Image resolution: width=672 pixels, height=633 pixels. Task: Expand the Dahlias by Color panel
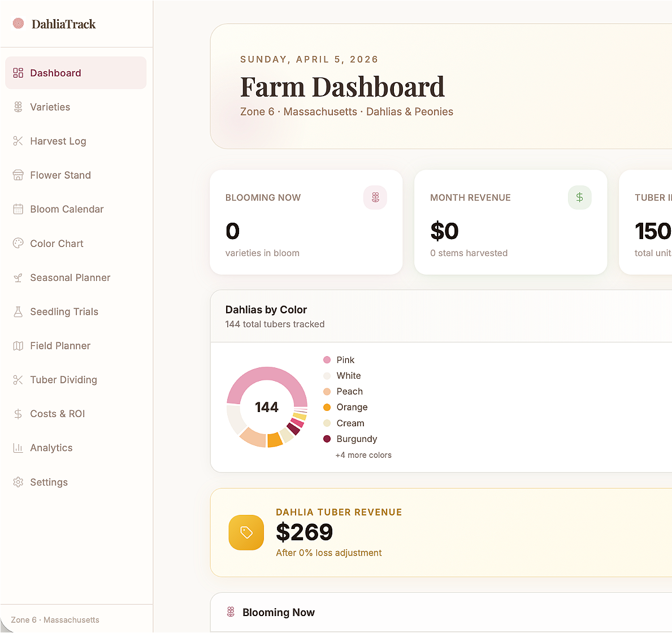(x=266, y=309)
